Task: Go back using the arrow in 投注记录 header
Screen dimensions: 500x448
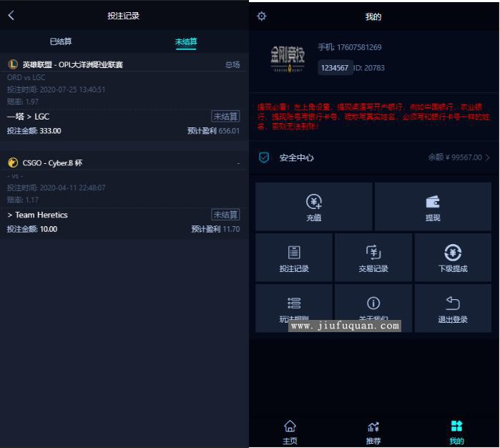Action: point(11,15)
